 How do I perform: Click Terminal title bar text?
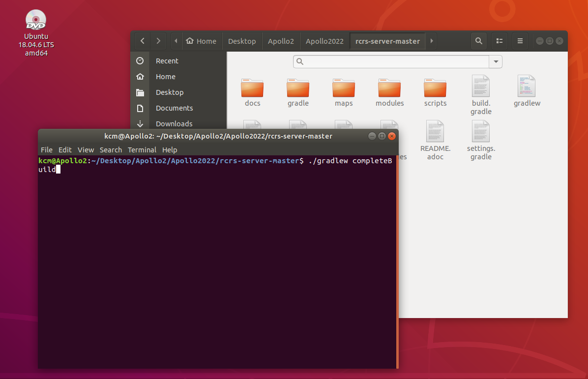pyautogui.click(x=218, y=136)
